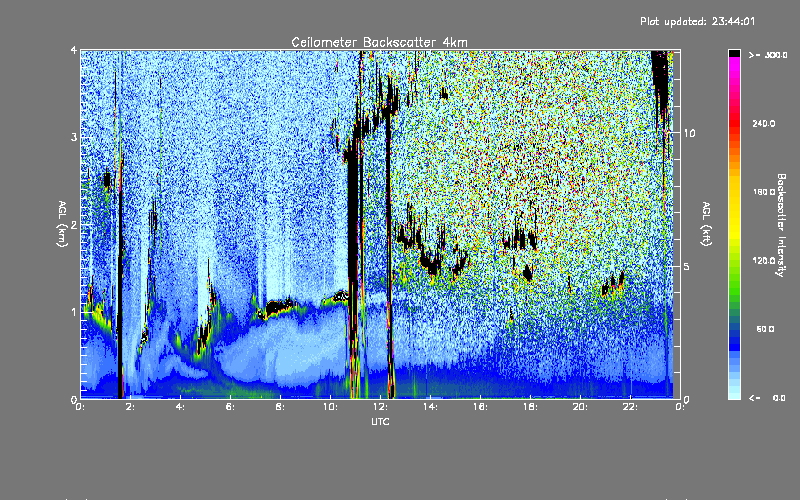This screenshot has height=500, width=800.
Task: Click the '2' km label on left axis
Action: tap(74, 225)
